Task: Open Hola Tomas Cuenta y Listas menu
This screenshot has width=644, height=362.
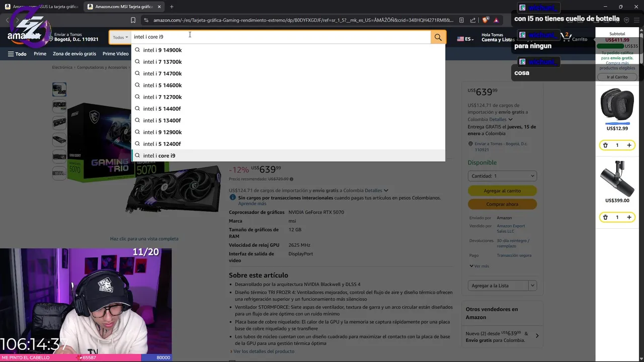Action: pyautogui.click(x=497, y=37)
